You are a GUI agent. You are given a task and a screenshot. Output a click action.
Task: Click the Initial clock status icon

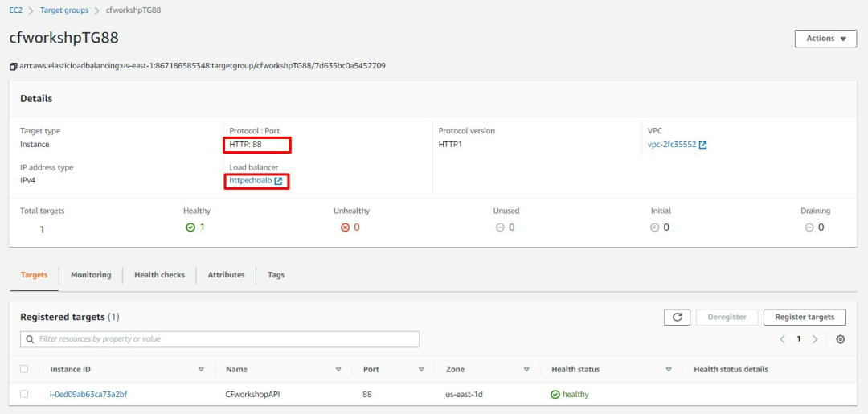(x=655, y=227)
